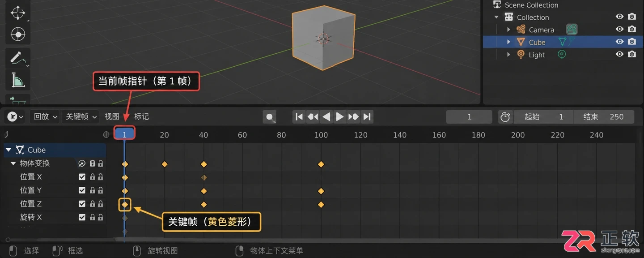Click the green light data icon
This screenshot has width=644, height=258.
(562, 54)
